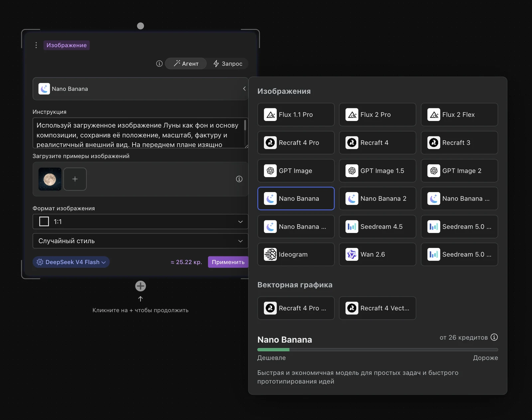Click the info icon next to 'от 26 кредитов'
The height and width of the screenshot is (420, 532).
pyautogui.click(x=494, y=337)
